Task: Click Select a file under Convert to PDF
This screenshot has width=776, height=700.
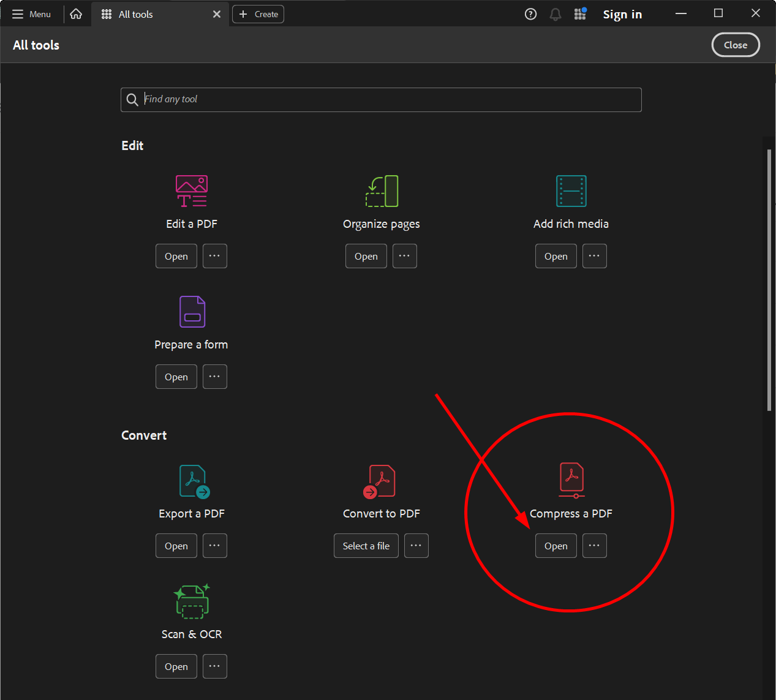Action: coord(366,546)
